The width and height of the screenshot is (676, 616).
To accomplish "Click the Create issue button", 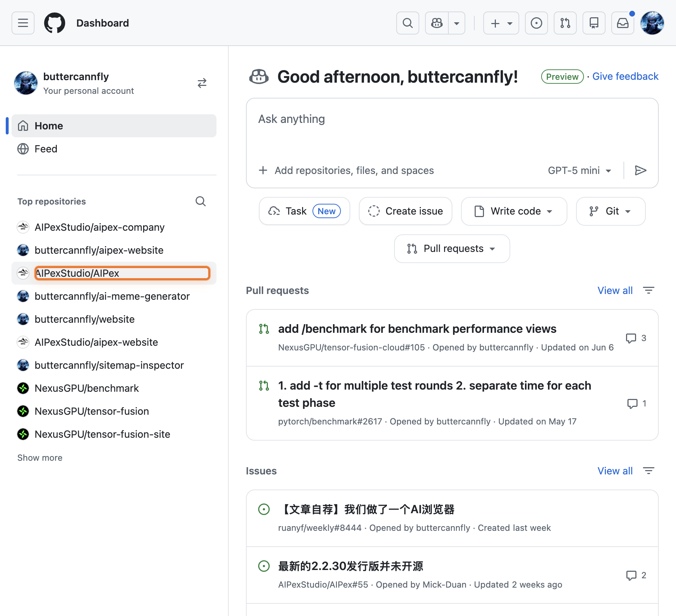I will tap(405, 211).
